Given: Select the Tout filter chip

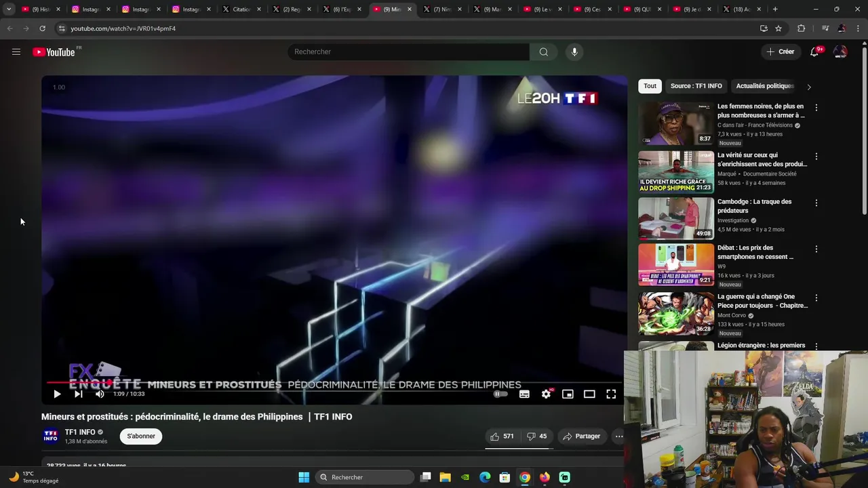Looking at the screenshot, I should tap(650, 86).
